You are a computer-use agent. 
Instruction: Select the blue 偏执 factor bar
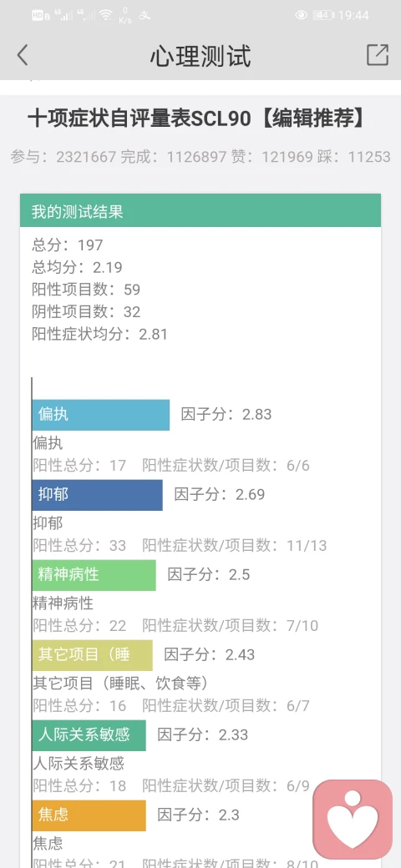(101, 415)
